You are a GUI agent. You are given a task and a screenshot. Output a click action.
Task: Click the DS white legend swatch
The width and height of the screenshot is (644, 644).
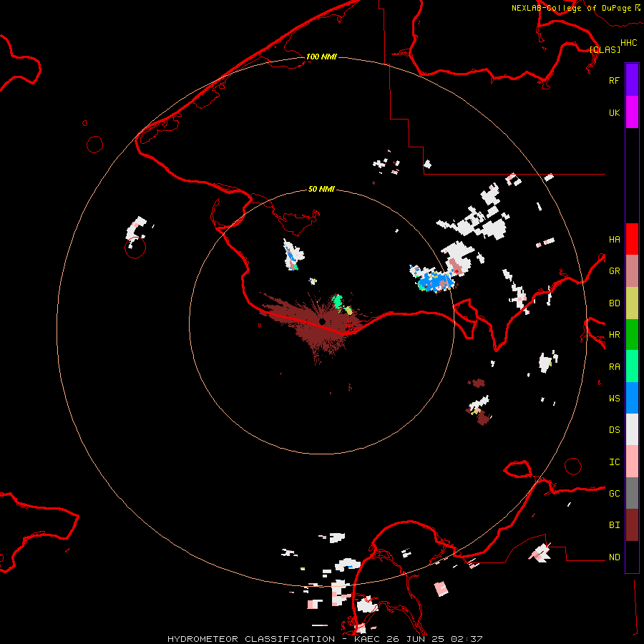632,429
